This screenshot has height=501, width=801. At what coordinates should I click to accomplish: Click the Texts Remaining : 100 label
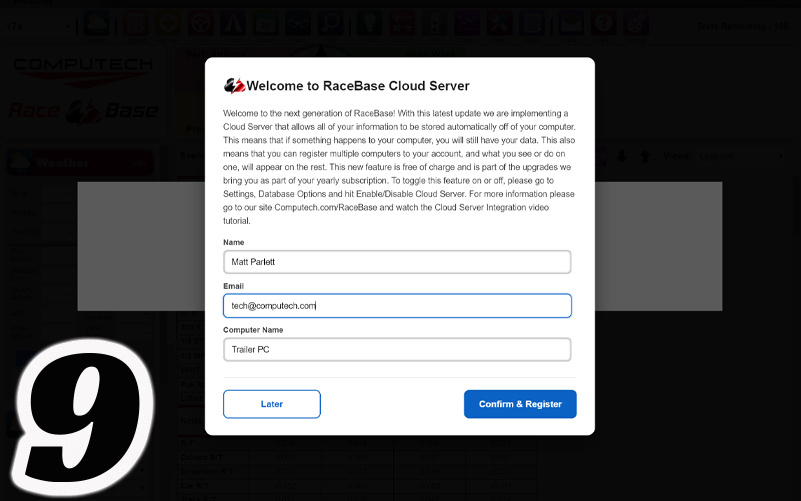[742, 26]
